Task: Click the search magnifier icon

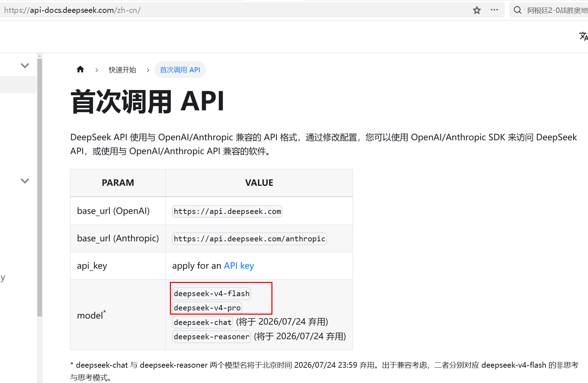Action: click(x=517, y=10)
